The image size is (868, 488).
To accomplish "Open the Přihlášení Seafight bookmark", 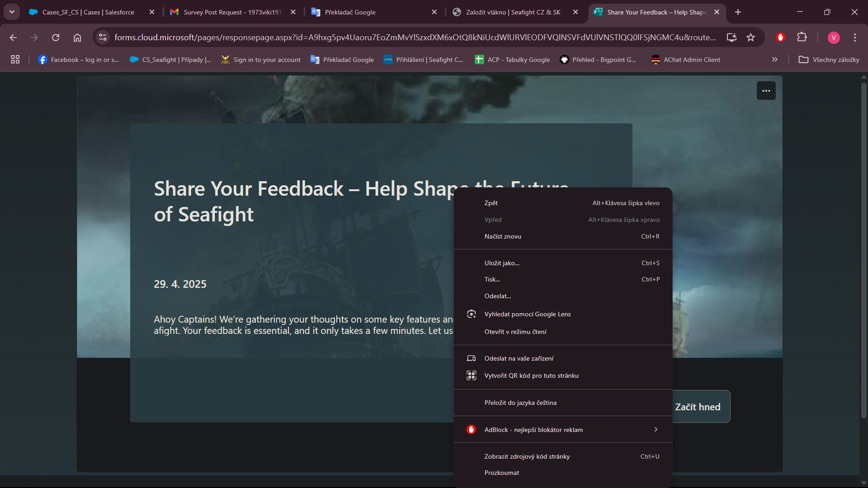I will 423,60.
